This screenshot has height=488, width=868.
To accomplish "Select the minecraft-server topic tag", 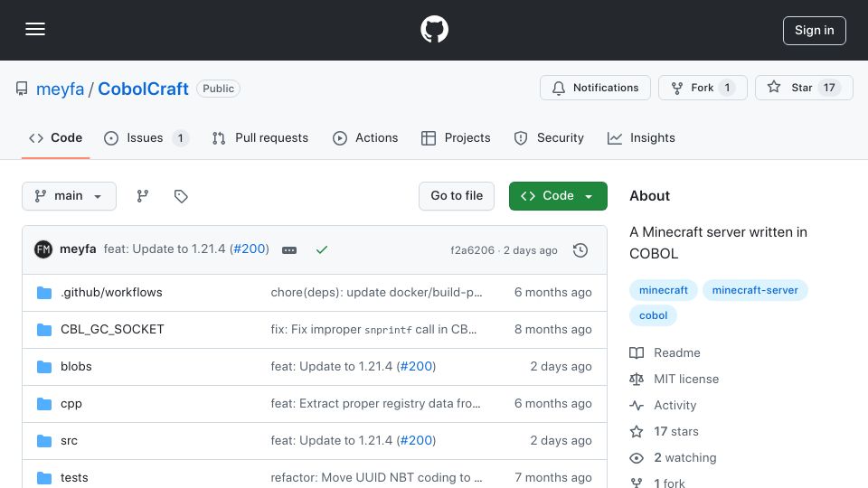I will pos(755,290).
